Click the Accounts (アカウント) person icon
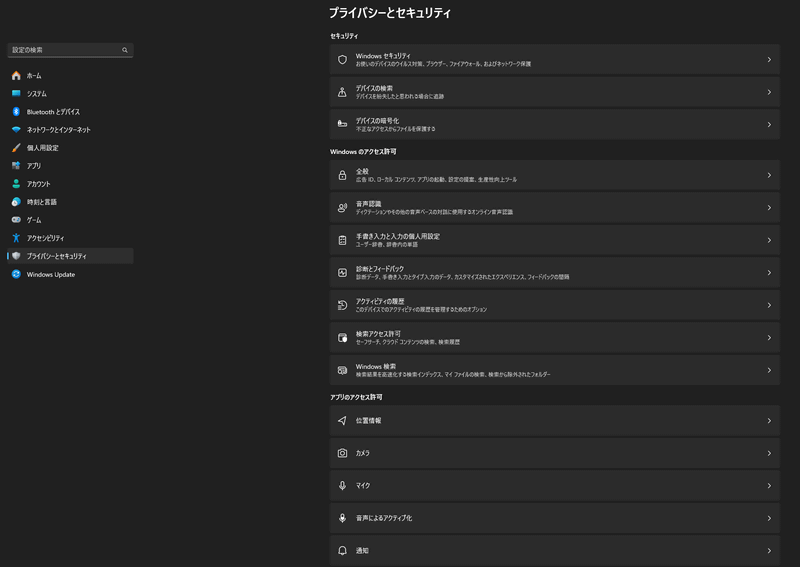Screen dimensions: 800x567 pos(16,184)
